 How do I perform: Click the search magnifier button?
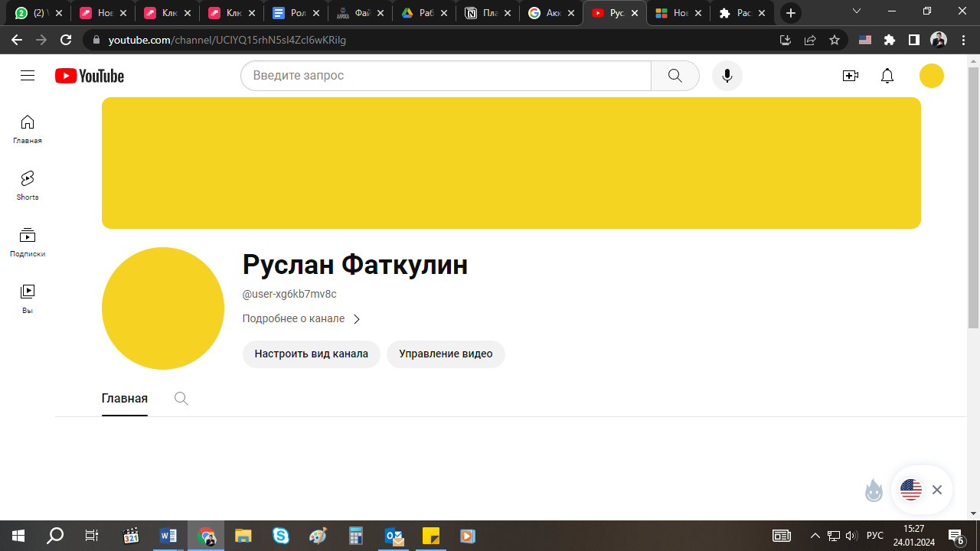tap(675, 76)
